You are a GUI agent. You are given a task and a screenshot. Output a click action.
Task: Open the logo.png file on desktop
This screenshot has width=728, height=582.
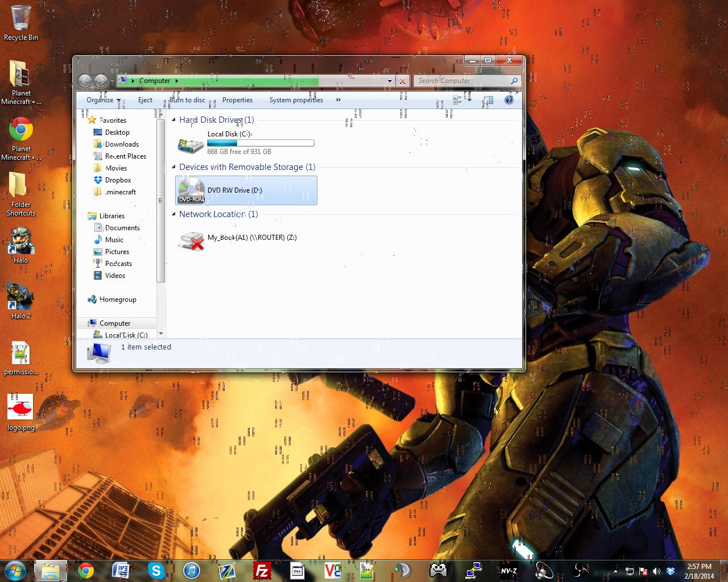click(x=21, y=413)
